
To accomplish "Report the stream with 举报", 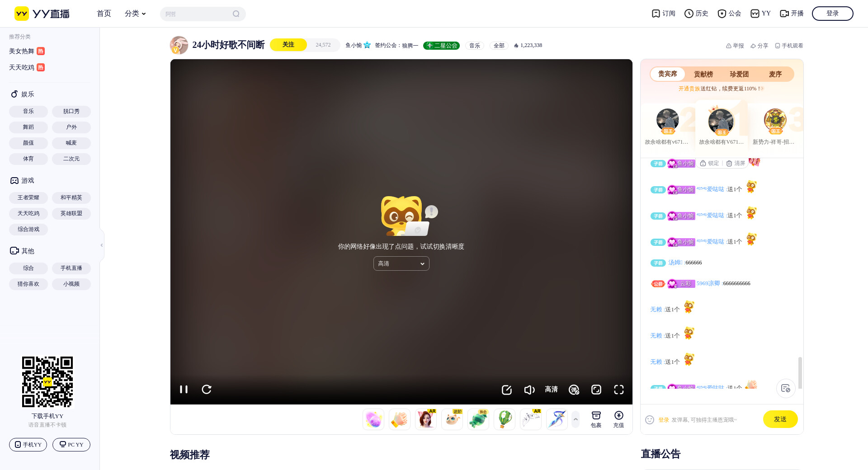I will pyautogui.click(x=735, y=46).
